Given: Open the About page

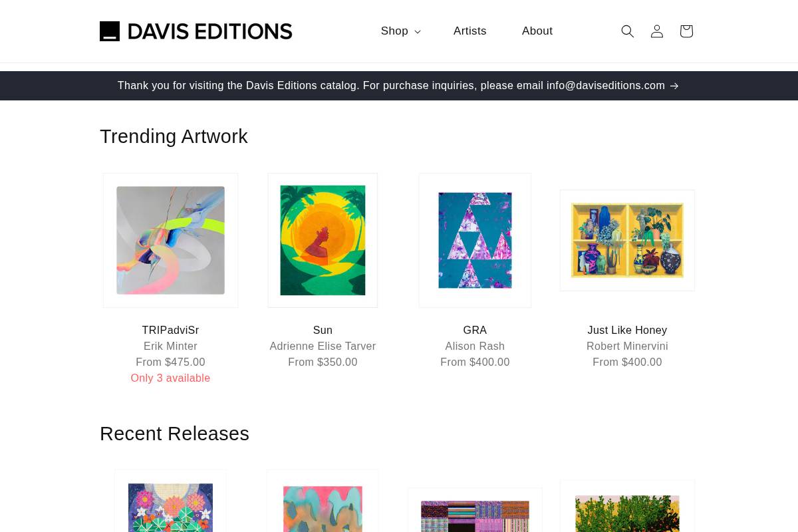Looking at the screenshot, I should [x=537, y=31].
